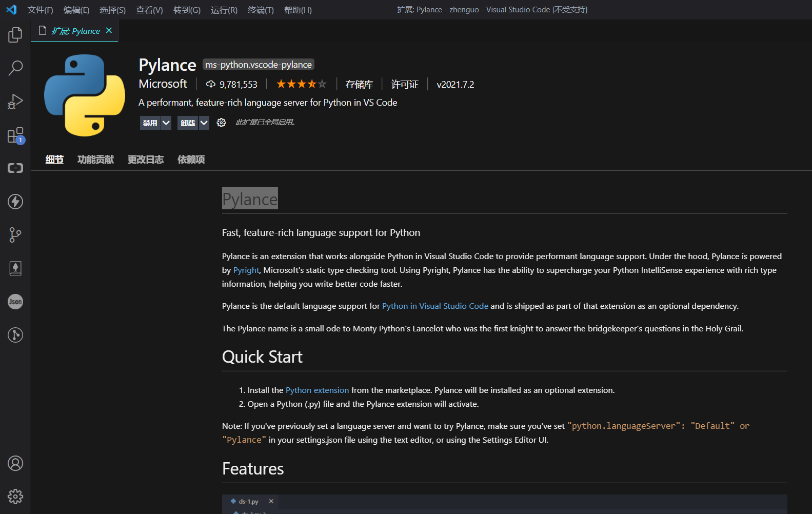This screenshot has height=514, width=812.
Task: Open extension settings gear next to 卸载
Action: (221, 123)
